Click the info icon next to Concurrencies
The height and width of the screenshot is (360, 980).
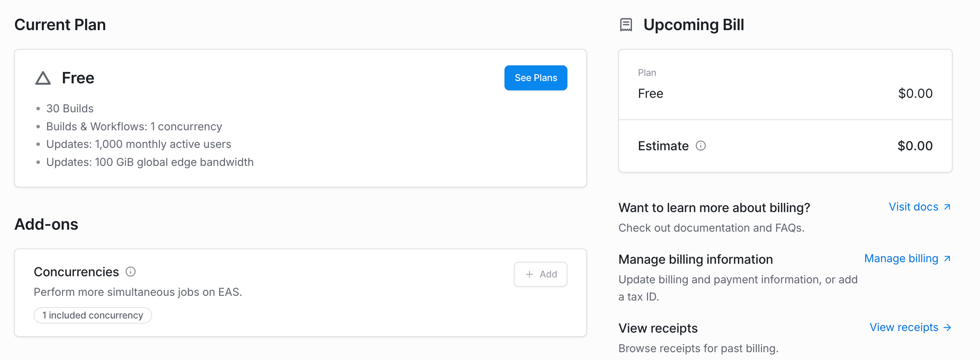pyautogui.click(x=130, y=272)
